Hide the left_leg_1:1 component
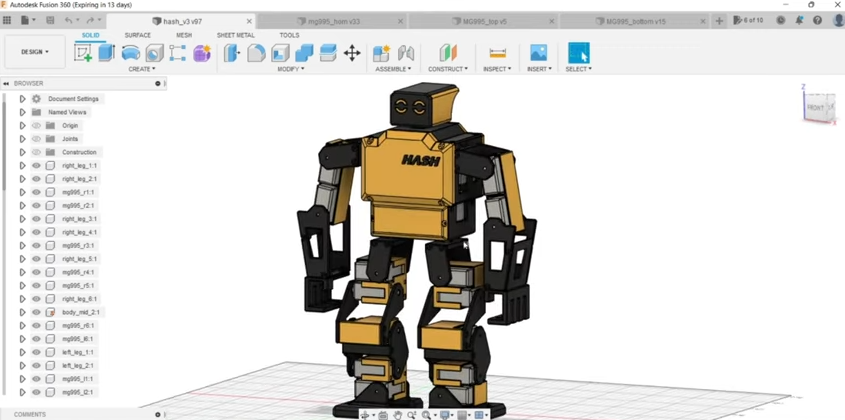 [36, 352]
